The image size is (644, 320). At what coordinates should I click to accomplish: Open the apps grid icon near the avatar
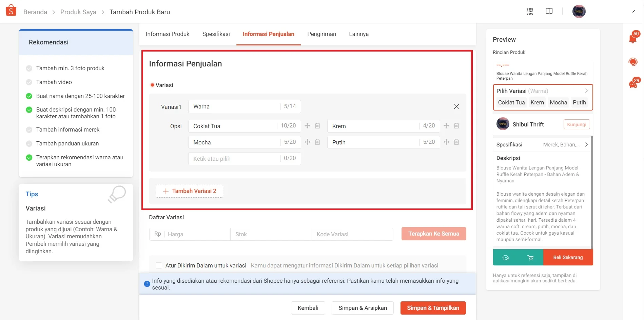point(529,11)
